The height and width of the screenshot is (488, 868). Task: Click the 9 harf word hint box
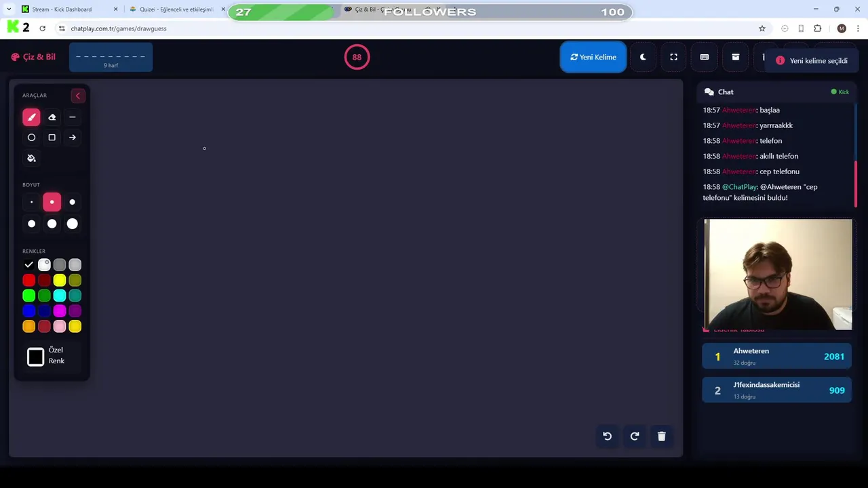click(x=111, y=58)
